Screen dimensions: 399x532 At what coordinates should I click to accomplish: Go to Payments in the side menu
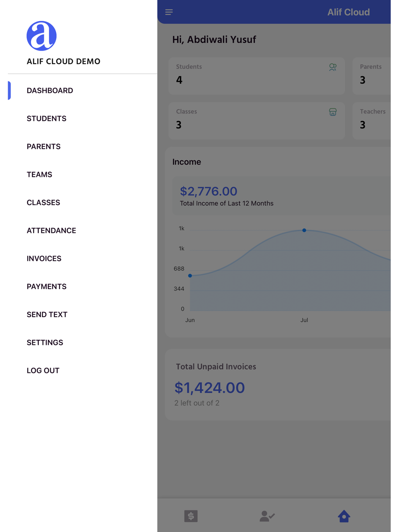[47, 286]
